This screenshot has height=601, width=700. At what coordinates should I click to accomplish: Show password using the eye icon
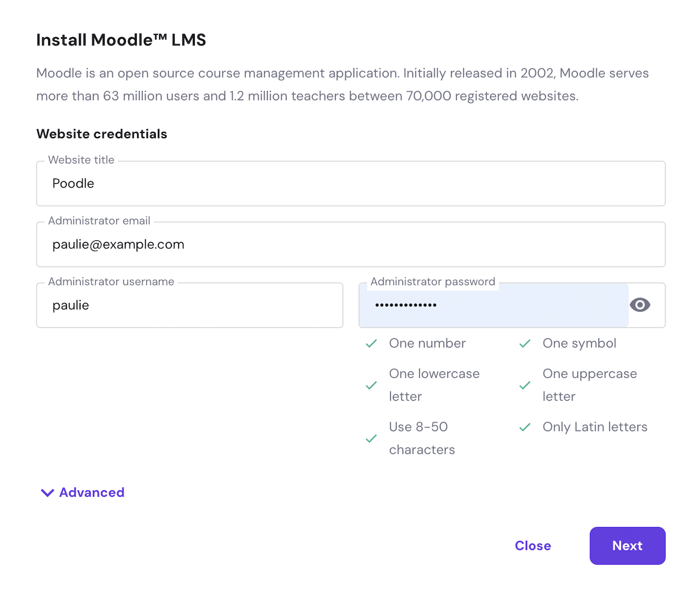(639, 305)
